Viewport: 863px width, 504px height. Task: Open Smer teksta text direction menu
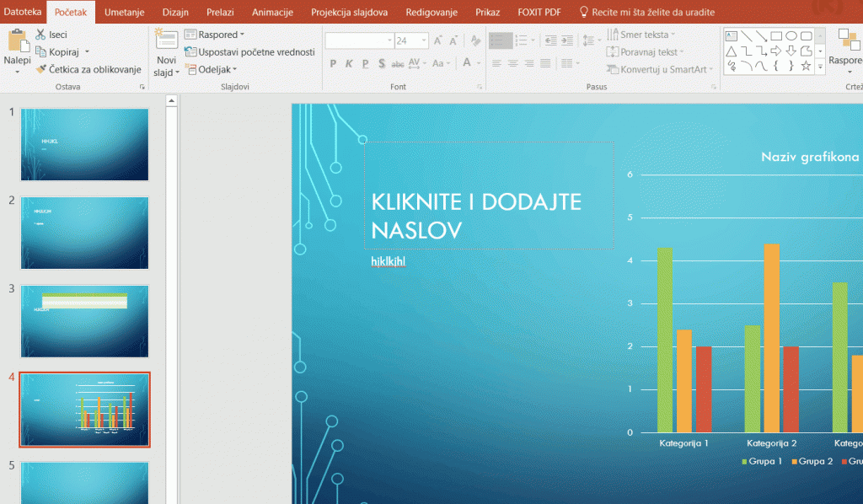click(x=641, y=35)
